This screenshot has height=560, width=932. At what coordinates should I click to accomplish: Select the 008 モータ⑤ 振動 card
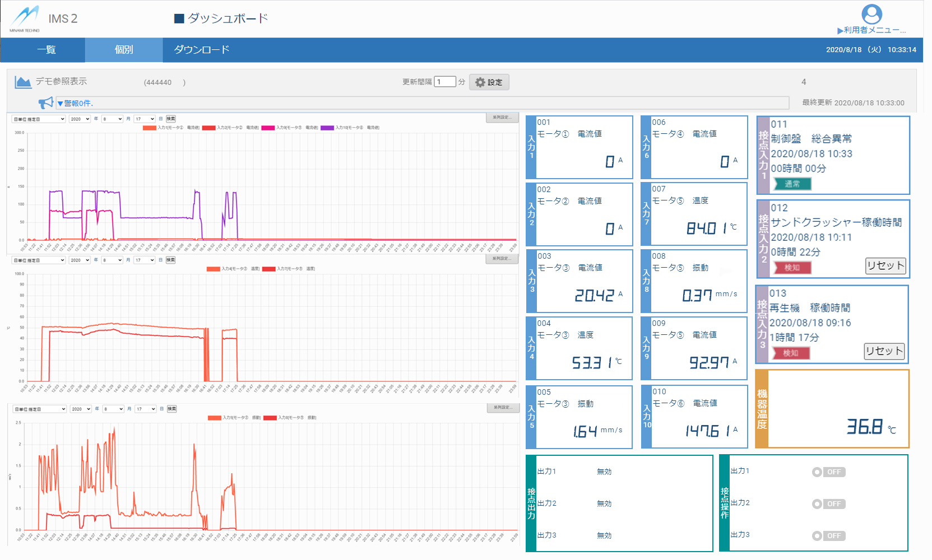pyautogui.click(x=694, y=281)
